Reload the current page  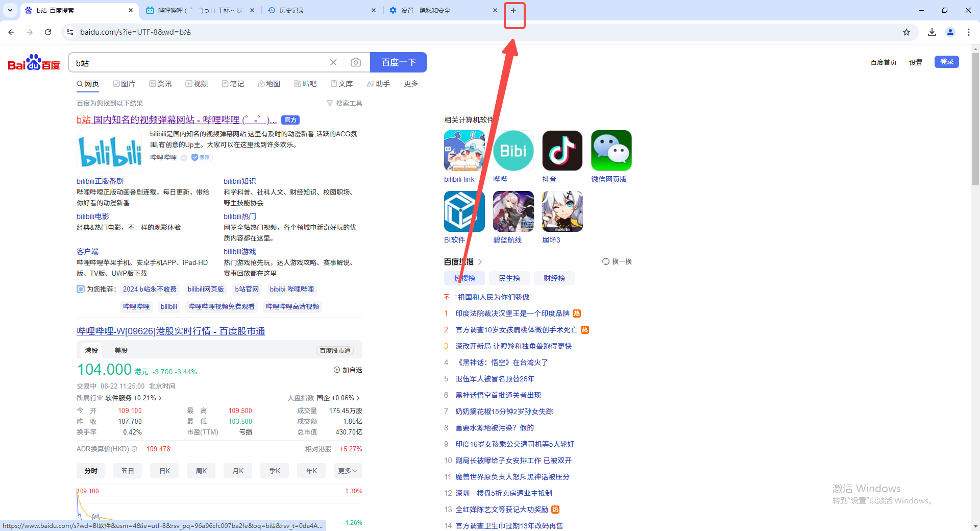[x=48, y=32]
